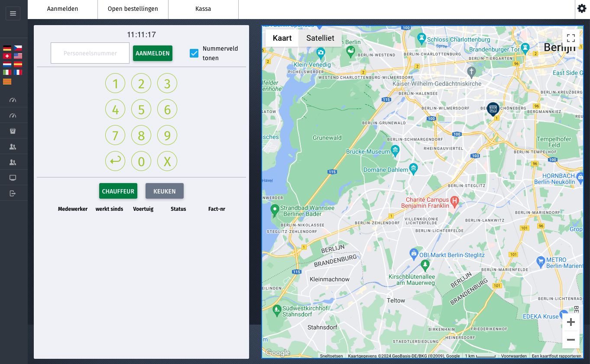Click the logout icon in sidebar
Viewport: 590px width, 364px height.
pos(13,193)
